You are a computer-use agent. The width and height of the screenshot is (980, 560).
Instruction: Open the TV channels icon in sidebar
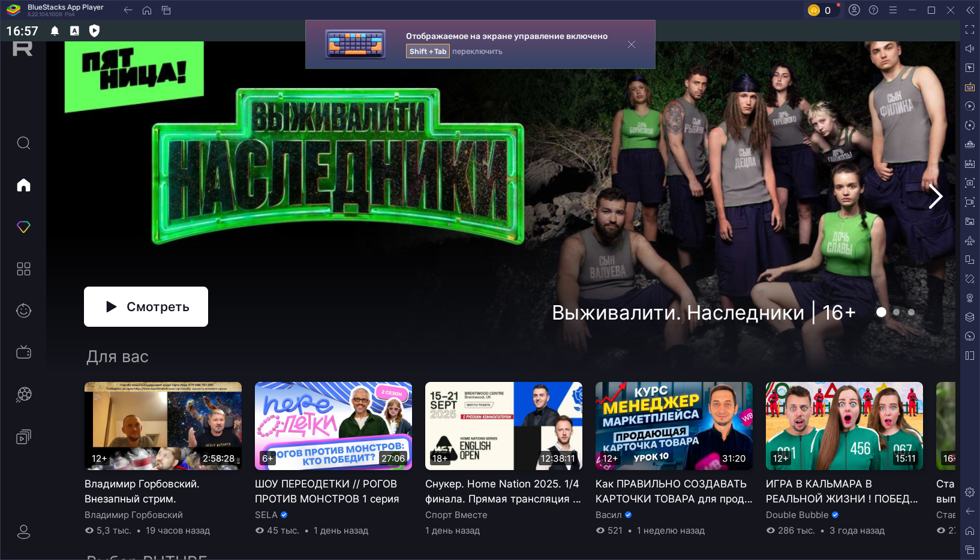click(23, 352)
